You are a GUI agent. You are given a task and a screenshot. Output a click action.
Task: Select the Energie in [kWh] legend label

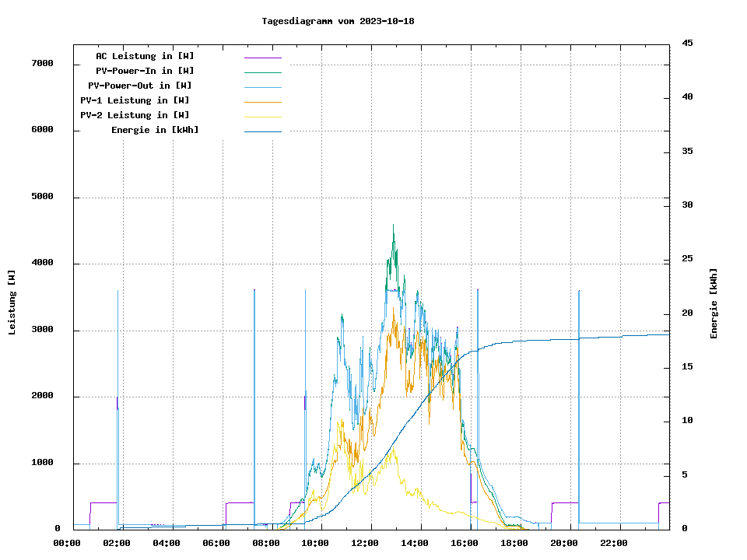[155, 130]
